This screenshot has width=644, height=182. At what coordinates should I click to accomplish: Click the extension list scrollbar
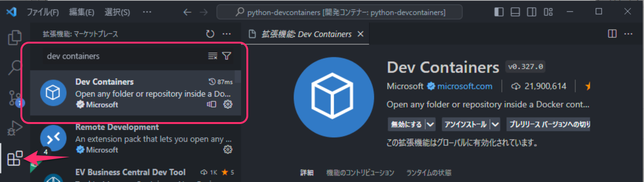238,76
